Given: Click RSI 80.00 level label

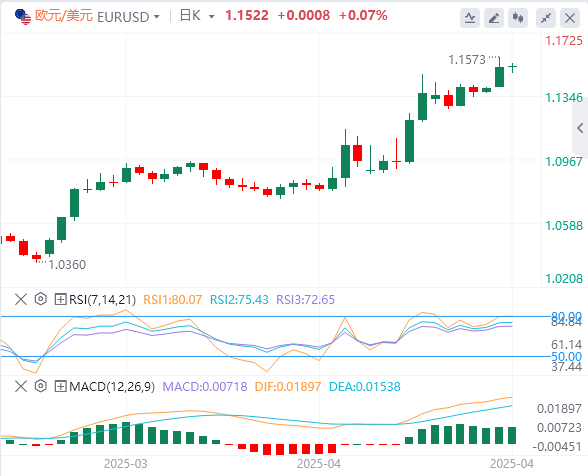Looking at the screenshot, I should (566, 316).
